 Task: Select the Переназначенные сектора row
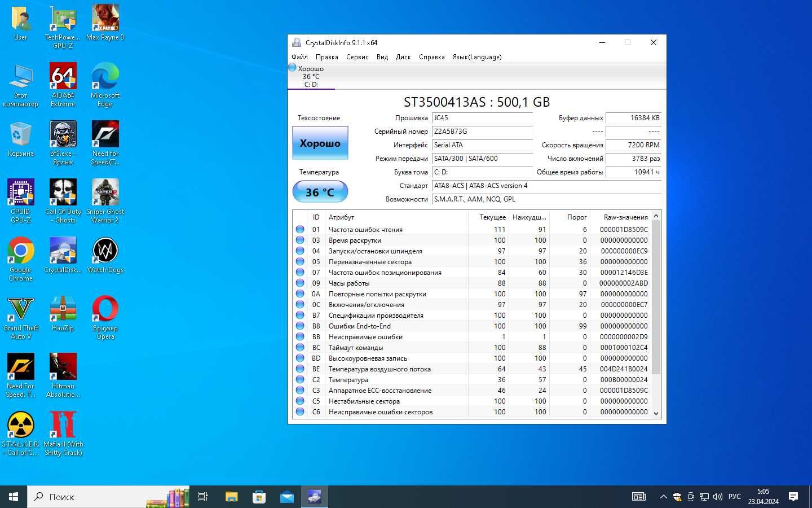click(472, 261)
